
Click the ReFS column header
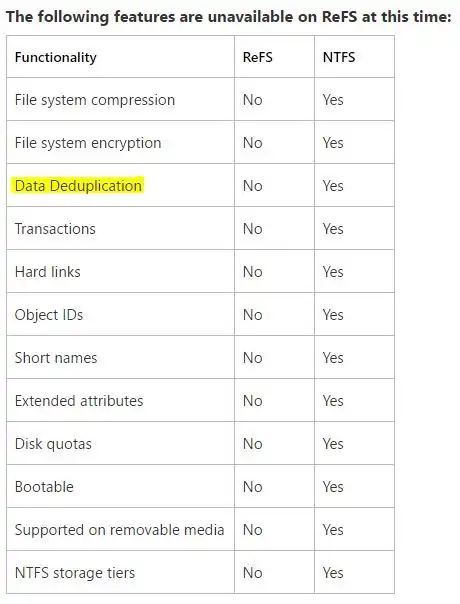pos(257,57)
